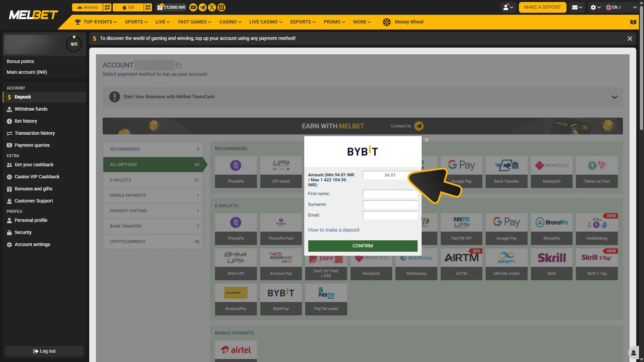
Task: Choose PayTM wallet payment method
Action: click(326, 299)
